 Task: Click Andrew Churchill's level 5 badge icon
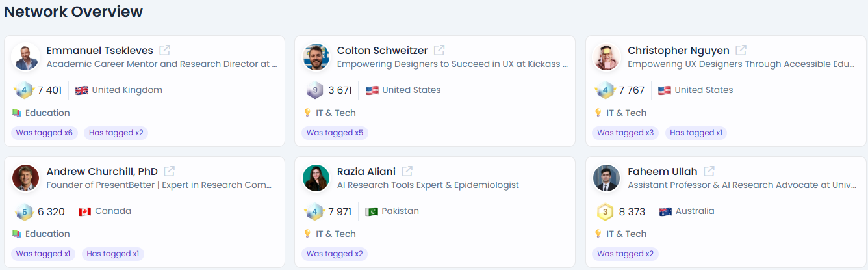tap(24, 211)
